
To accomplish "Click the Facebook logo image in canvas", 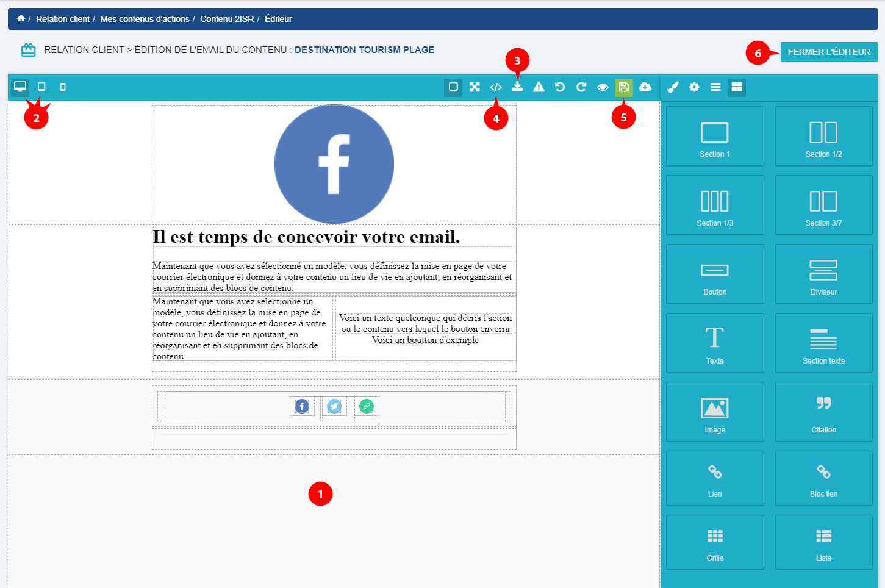I will click(334, 164).
